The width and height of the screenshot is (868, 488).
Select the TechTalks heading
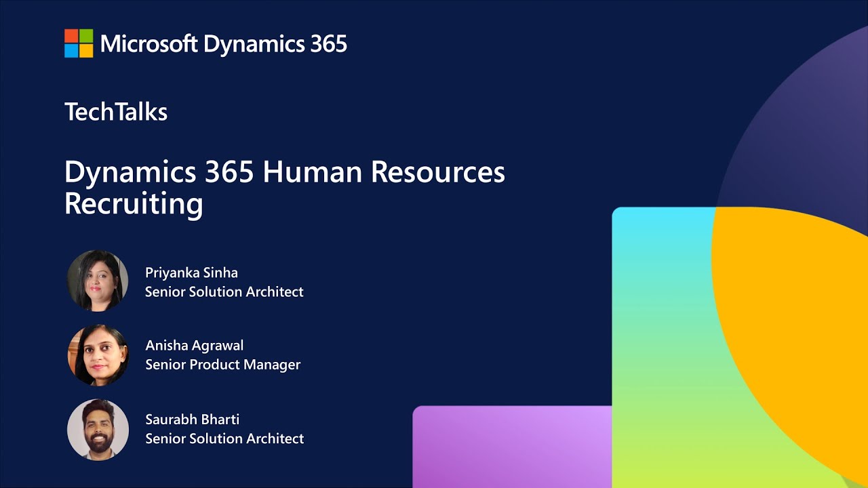[116, 112]
